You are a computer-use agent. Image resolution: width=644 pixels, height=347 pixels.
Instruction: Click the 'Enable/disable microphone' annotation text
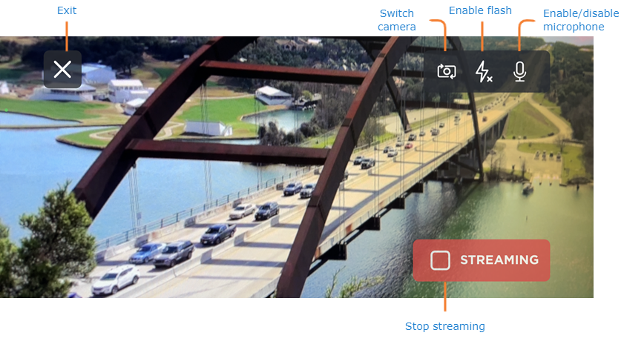click(581, 20)
